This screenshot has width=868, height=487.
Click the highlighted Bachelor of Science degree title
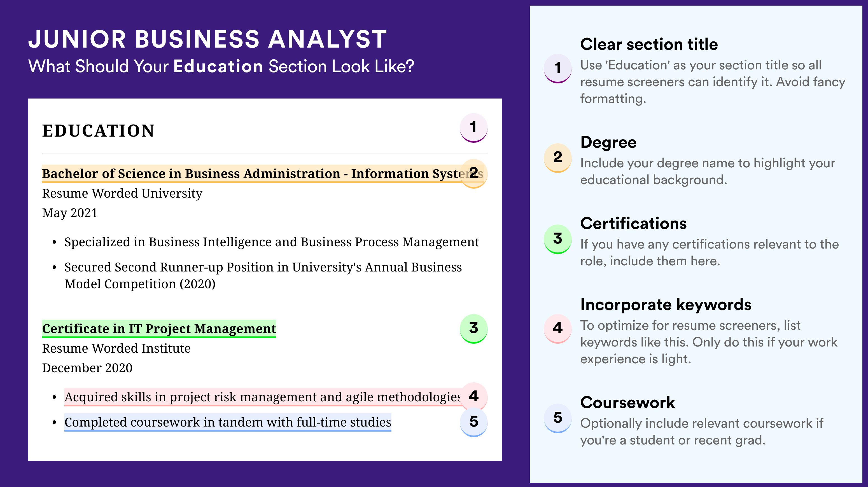pos(263,174)
